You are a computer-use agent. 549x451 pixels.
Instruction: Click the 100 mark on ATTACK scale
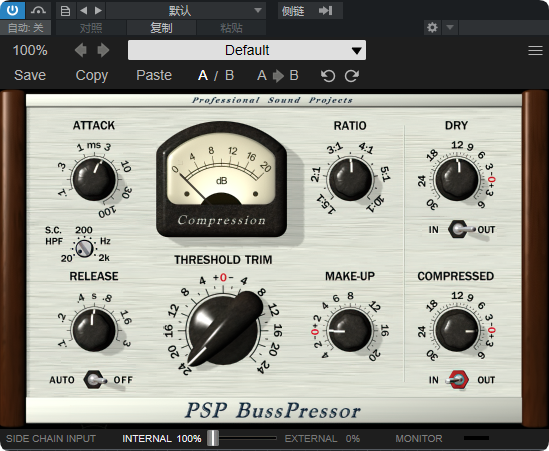point(107,212)
